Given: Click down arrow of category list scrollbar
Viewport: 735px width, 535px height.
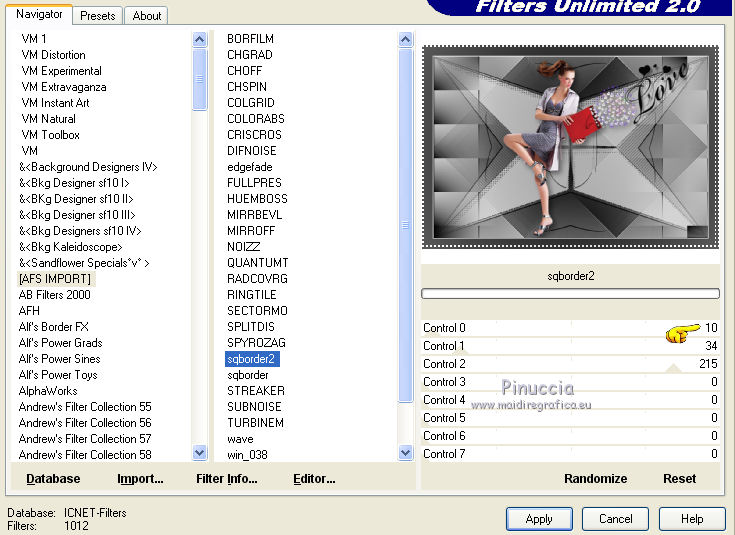Looking at the screenshot, I should 199,452.
